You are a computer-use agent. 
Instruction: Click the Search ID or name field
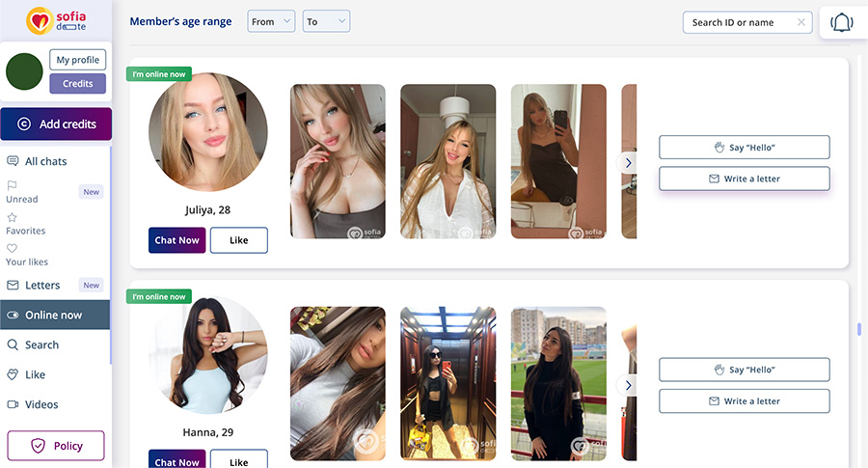740,22
